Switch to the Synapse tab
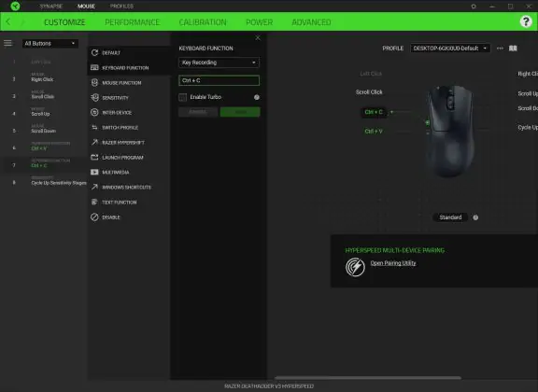The height and width of the screenshot is (392, 538). pos(50,7)
